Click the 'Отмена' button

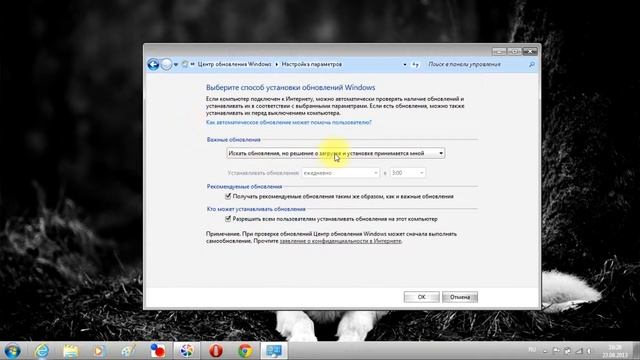[460, 297]
